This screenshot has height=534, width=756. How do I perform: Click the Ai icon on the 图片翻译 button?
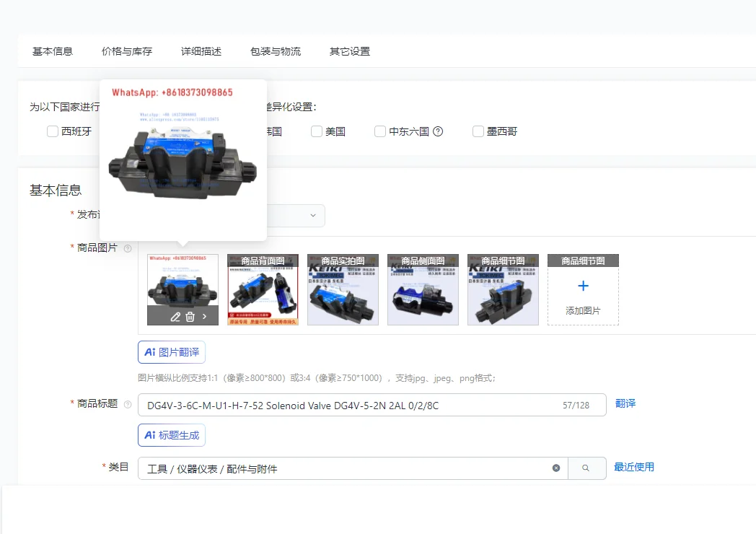(x=149, y=351)
